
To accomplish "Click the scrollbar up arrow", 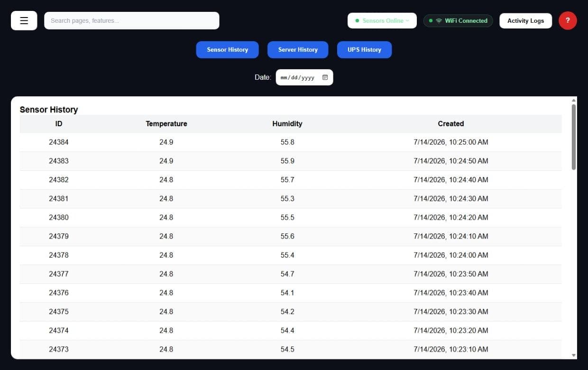I will click(574, 100).
